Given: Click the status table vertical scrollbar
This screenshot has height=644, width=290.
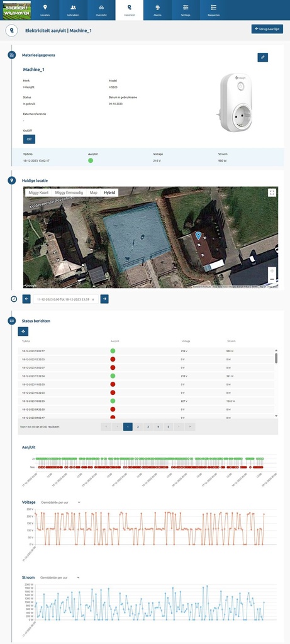Looking at the screenshot, I should [276, 358].
